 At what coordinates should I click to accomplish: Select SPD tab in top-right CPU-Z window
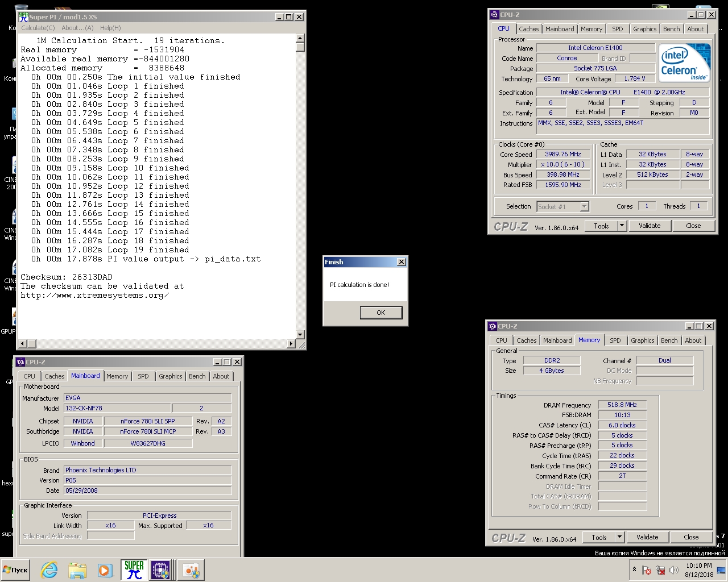pos(618,29)
